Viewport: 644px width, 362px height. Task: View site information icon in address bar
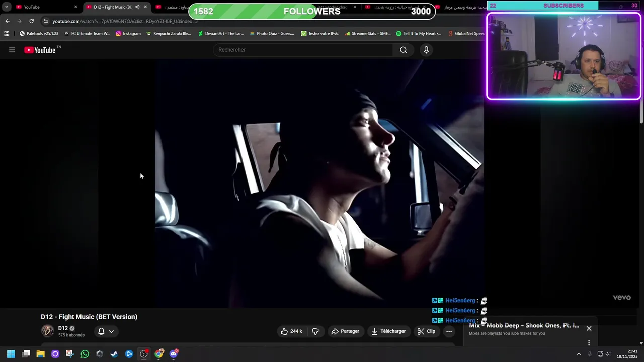(46, 21)
